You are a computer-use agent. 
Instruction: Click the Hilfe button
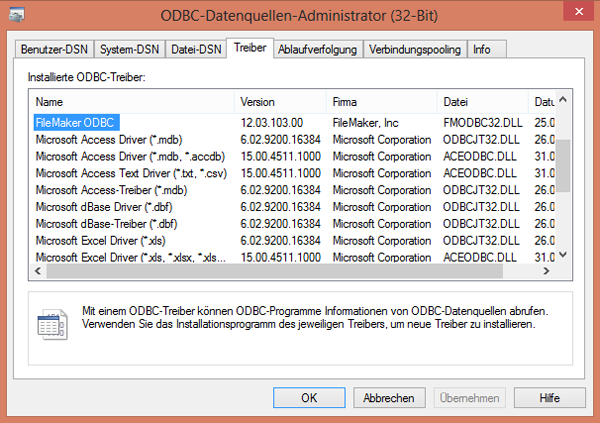point(549,397)
